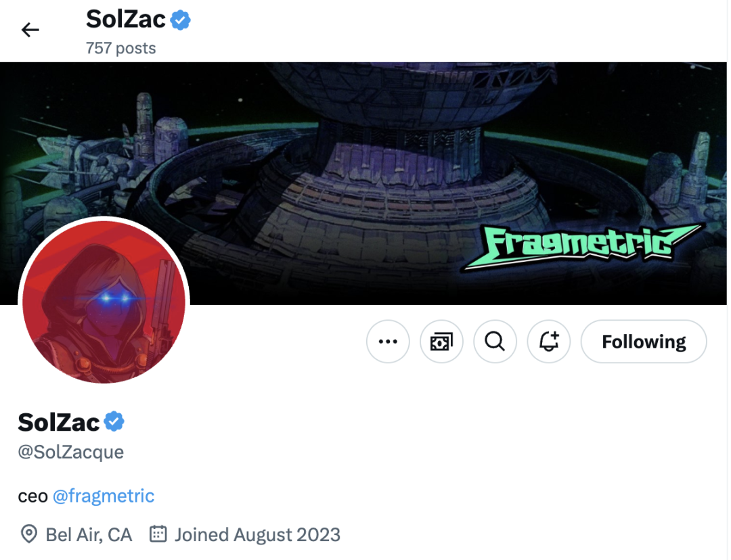
Task: Click the Bel Air, CA location text
Action: point(89,535)
